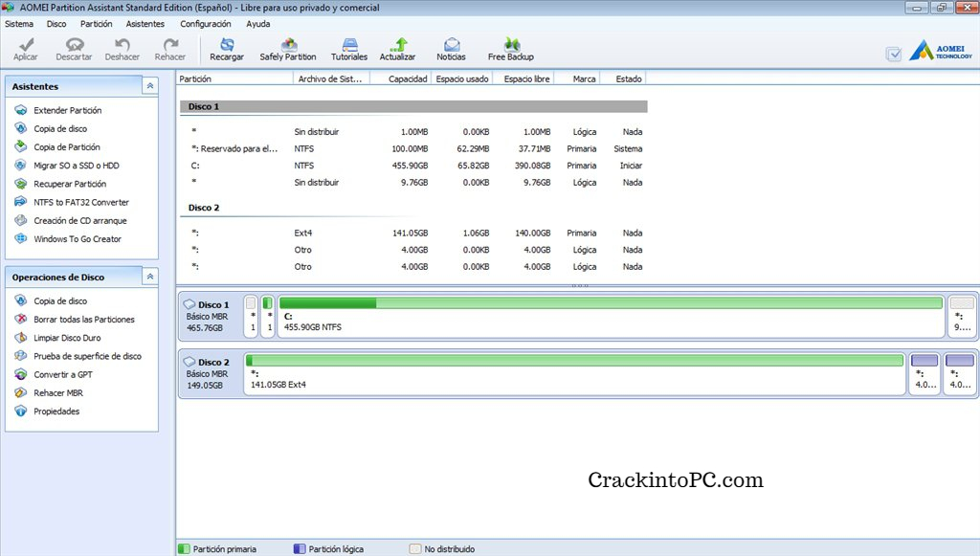
Task: Select the Ext4 141.05GB partition row
Action: tap(413, 233)
